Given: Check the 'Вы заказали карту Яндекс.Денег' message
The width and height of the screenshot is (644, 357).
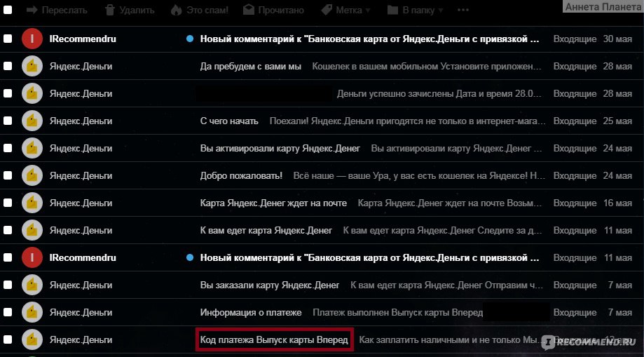Looking at the screenshot, I should point(8,285).
